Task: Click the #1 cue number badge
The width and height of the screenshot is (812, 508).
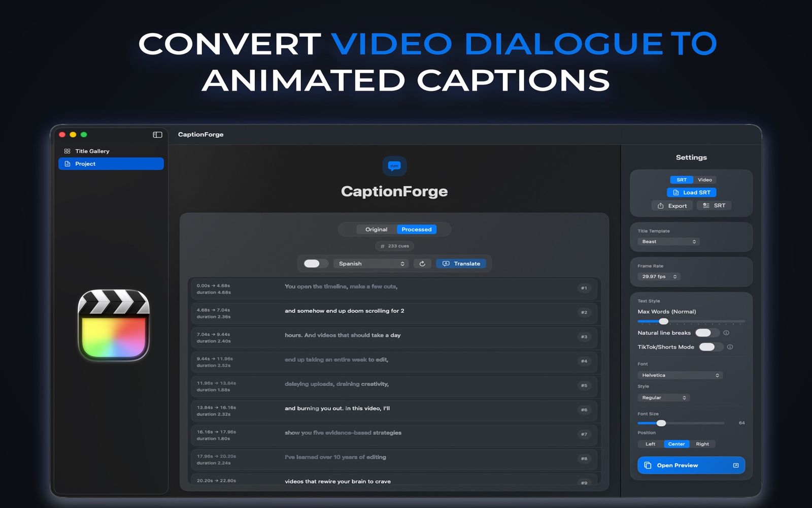Action: (584, 288)
